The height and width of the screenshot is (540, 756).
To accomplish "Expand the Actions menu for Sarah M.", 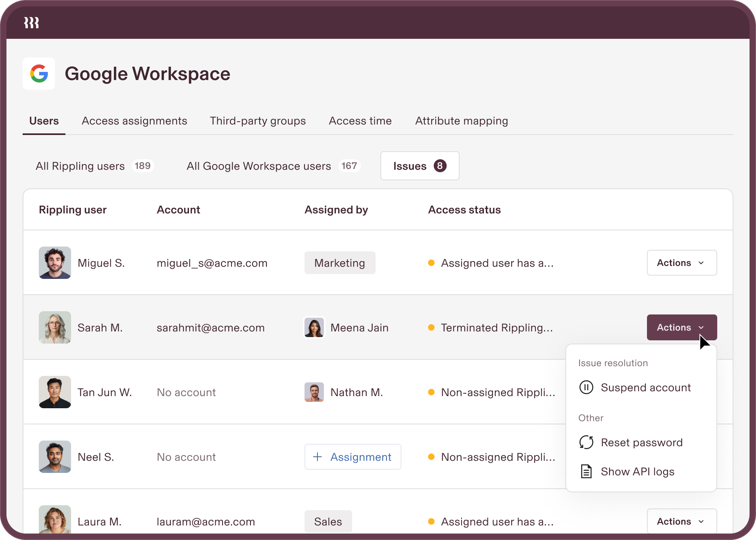I will (682, 327).
